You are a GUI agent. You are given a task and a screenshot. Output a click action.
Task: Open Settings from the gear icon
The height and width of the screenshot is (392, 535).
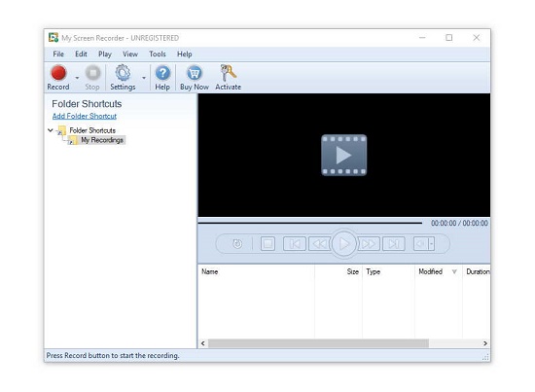click(x=123, y=78)
